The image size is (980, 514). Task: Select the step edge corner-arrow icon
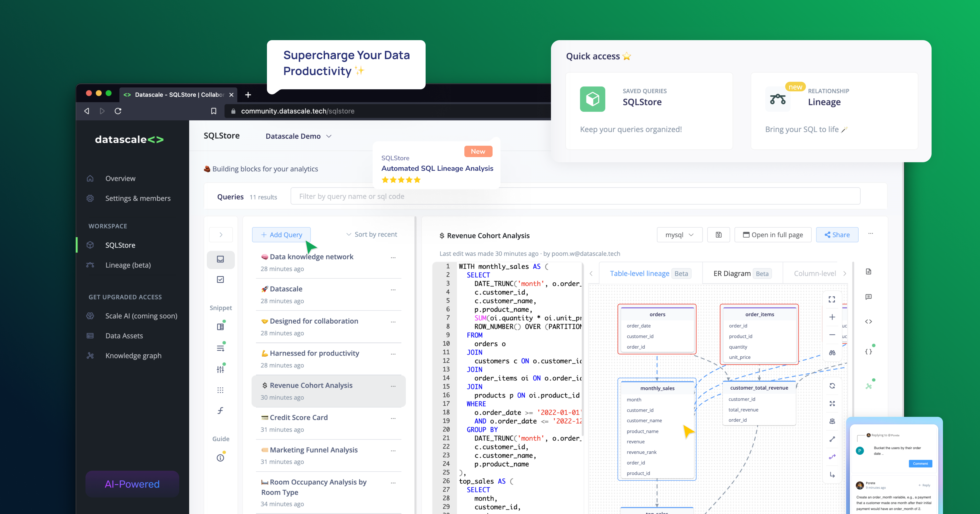(832, 475)
